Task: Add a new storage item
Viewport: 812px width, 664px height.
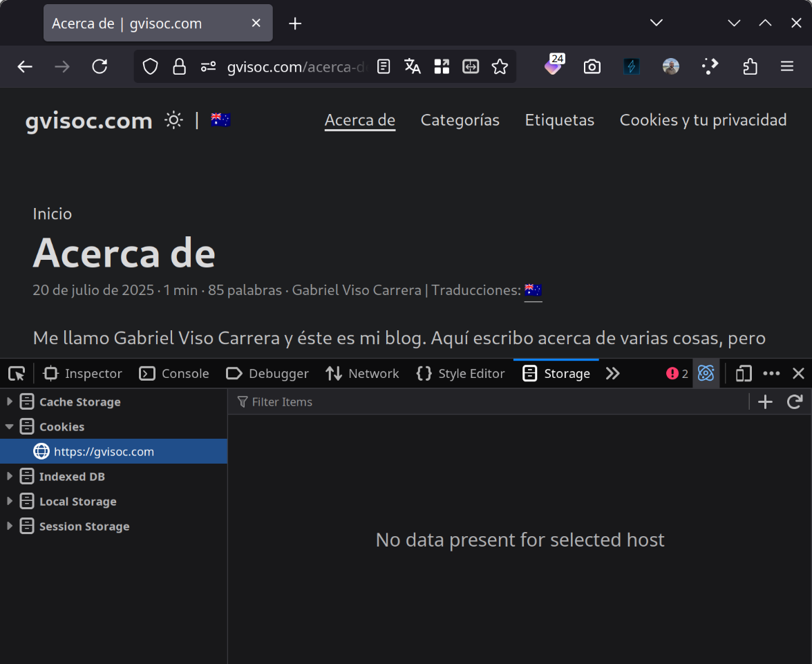Action: (765, 402)
